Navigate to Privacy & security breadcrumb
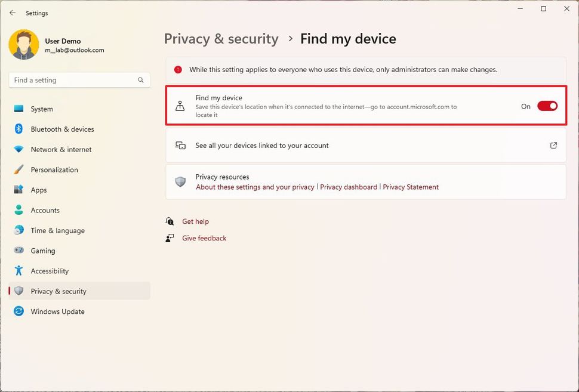This screenshot has width=579, height=392. click(221, 39)
